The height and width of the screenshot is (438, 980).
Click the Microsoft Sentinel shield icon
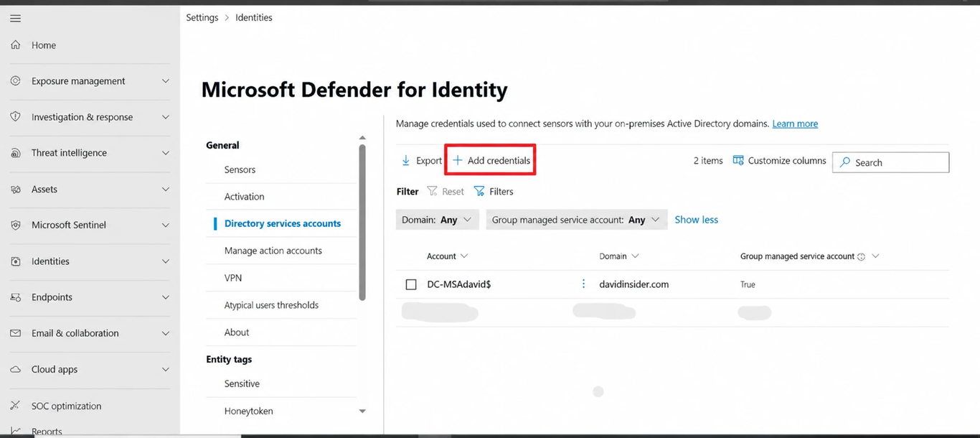click(16, 225)
